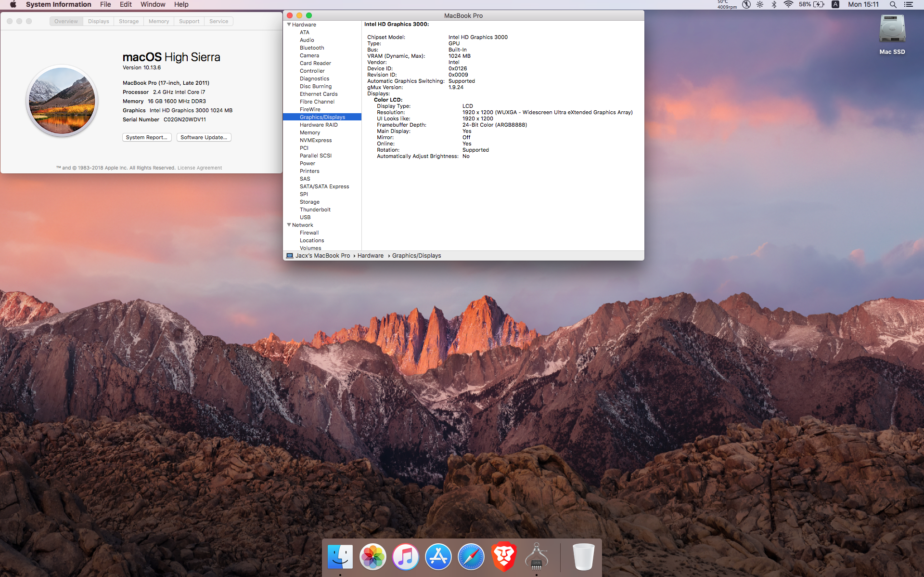Click the temperature and fan rpm readout
Screen dimensions: 924x577
(x=727, y=4)
